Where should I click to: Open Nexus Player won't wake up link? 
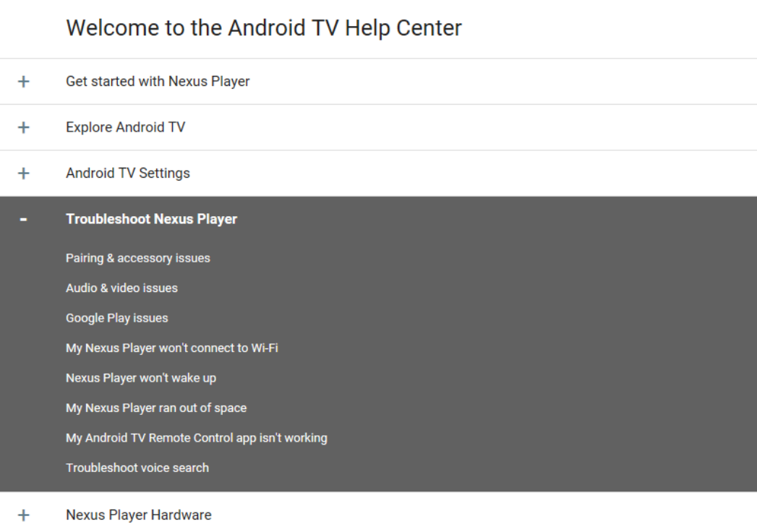point(141,378)
